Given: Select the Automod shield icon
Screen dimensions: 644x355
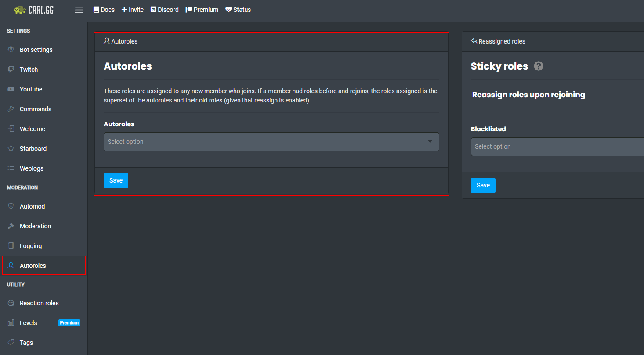Looking at the screenshot, I should coord(11,206).
